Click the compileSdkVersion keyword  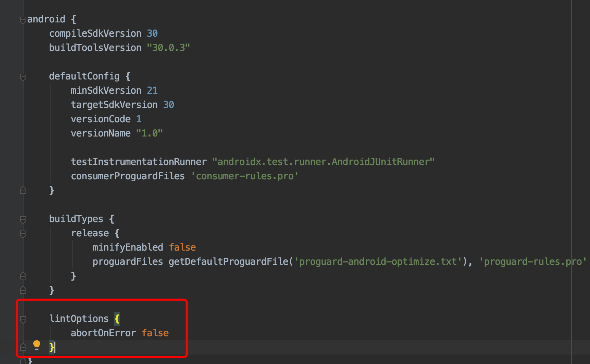tap(95, 33)
